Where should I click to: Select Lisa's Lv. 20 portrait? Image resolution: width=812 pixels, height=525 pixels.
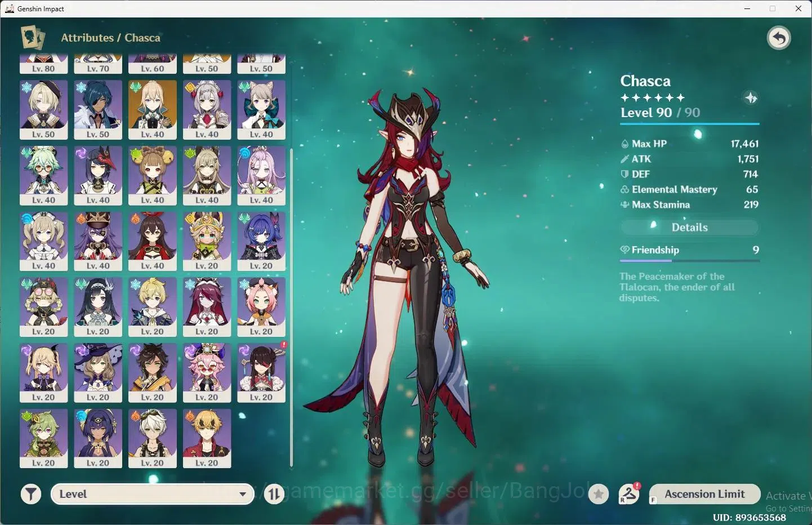click(98, 373)
